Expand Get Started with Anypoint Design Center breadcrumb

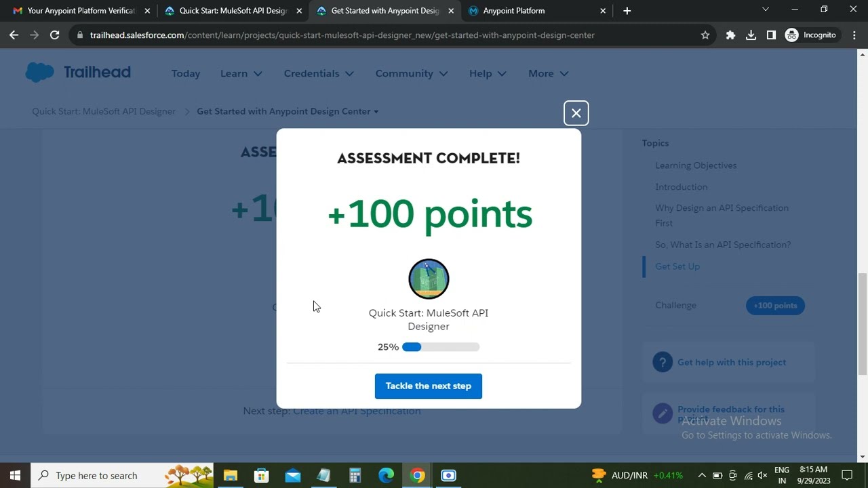(288, 111)
